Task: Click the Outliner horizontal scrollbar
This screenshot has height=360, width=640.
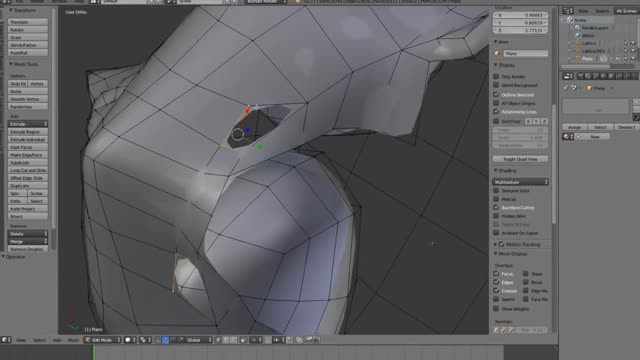Action: (x=586, y=66)
